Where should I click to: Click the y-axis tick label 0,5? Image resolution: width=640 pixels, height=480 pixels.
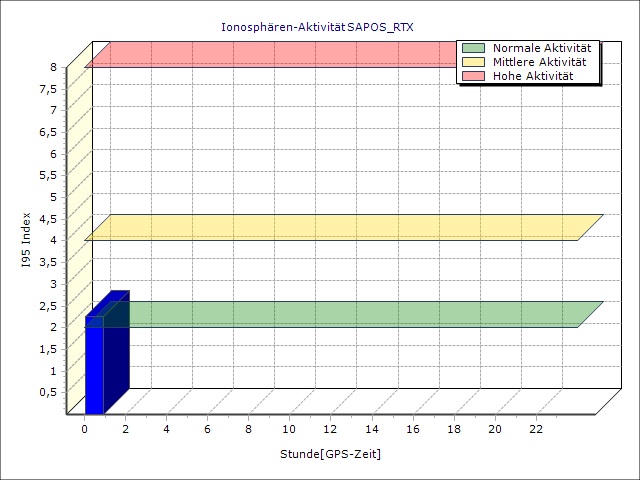click(x=49, y=392)
